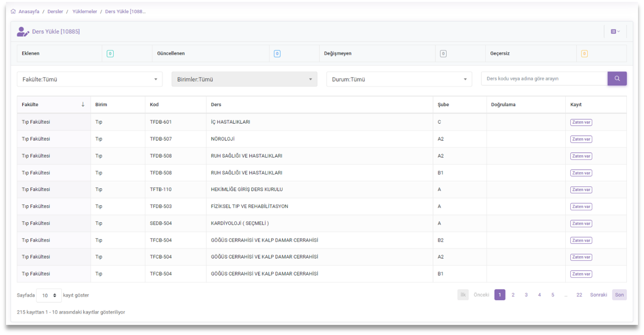Click the Sonraki pagination button
Image resolution: width=644 pixels, height=335 pixels.
tap(598, 295)
